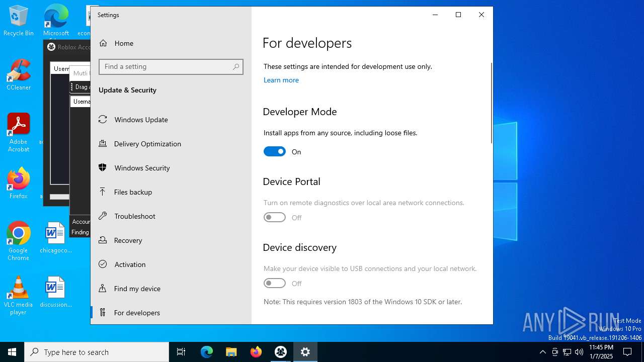The image size is (644, 362).
Task: Select Troubleshoot in sidebar
Action: [171, 216]
